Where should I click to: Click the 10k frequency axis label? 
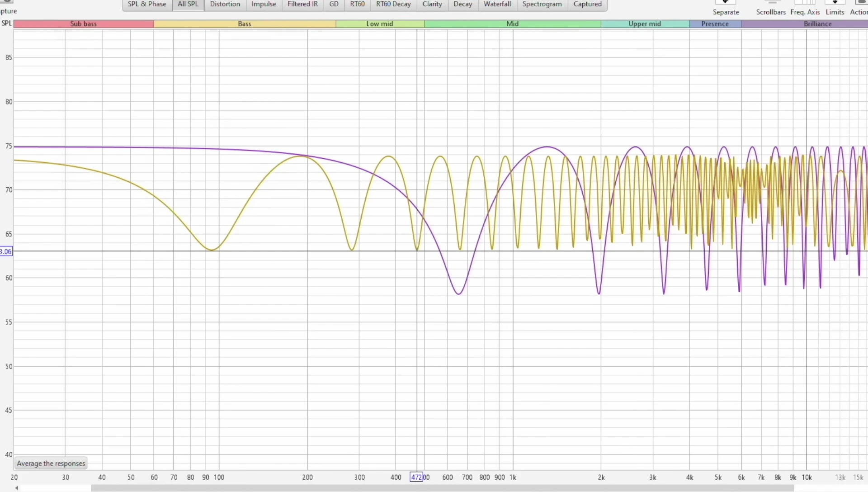[807, 478]
